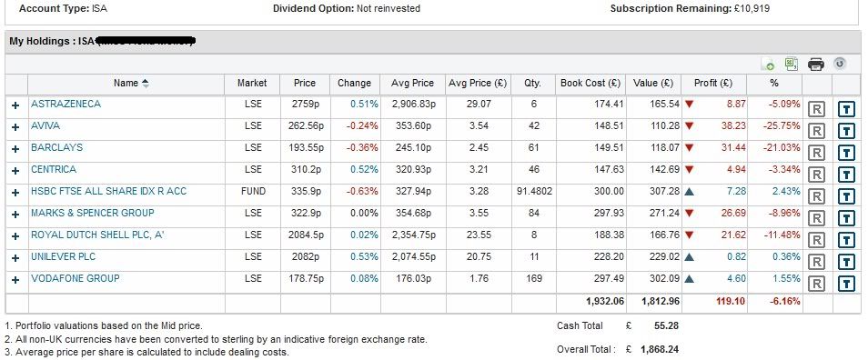The image size is (868, 360).
Task: Click Dividend Option Not reinvested text
Action: point(347,9)
